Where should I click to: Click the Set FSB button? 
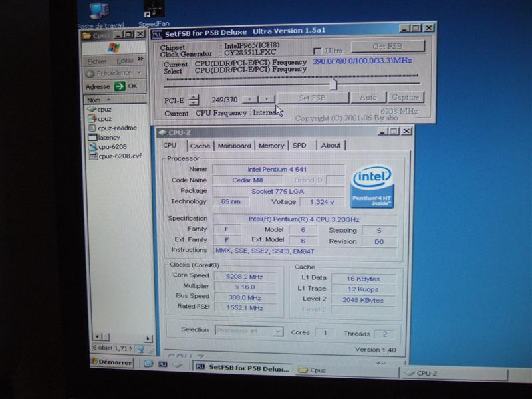(313, 98)
